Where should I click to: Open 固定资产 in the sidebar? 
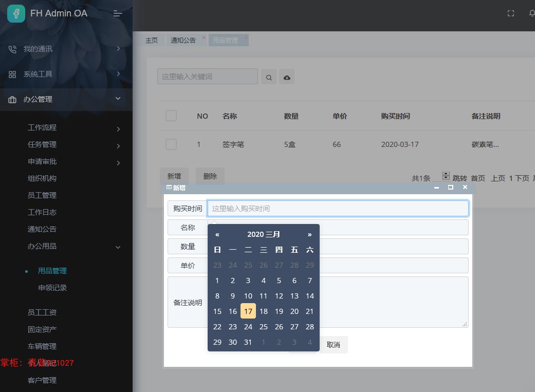42,329
